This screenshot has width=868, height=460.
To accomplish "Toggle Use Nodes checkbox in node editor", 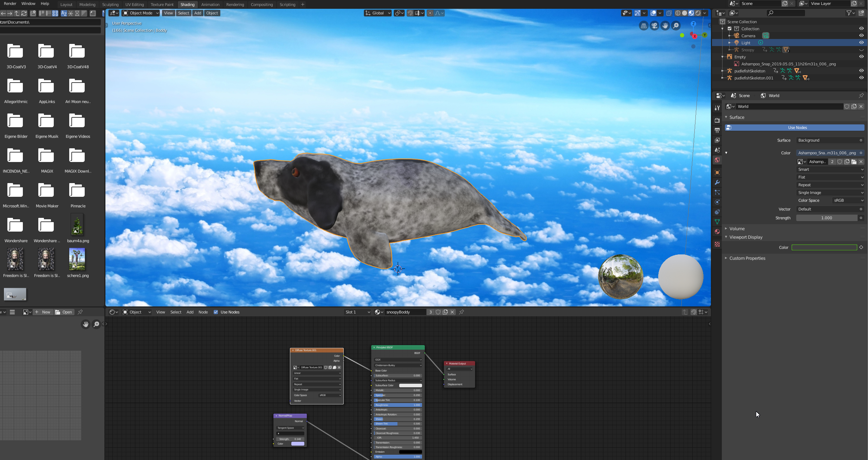I will [216, 312].
